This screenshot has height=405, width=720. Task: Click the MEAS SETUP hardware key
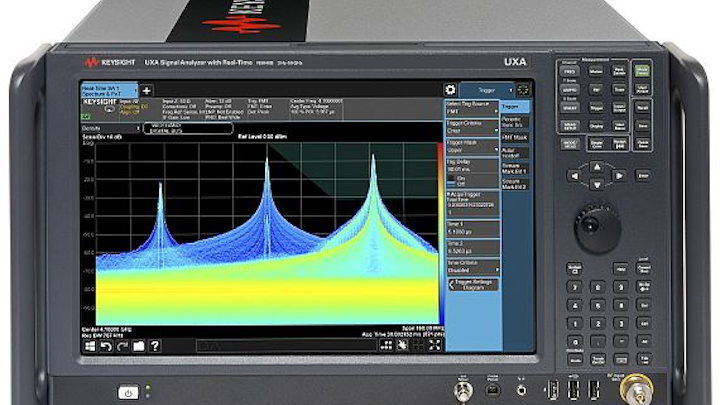click(x=569, y=125)
